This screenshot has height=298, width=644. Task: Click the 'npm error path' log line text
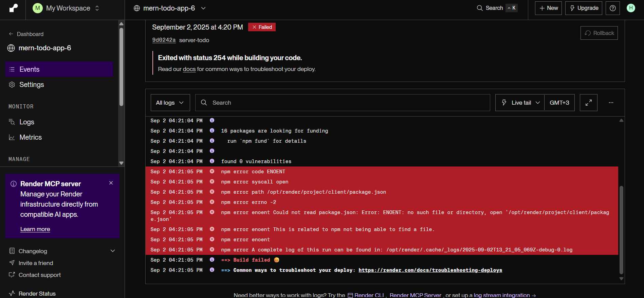[x=303, y=192]
